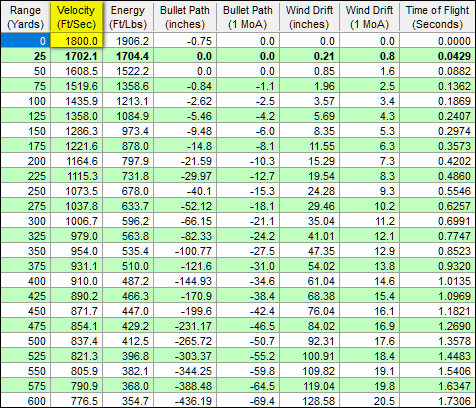476x408 pixels.
Task: Select the Energy (Ft/Lbs) column header
Action: (x=128, y=17)
